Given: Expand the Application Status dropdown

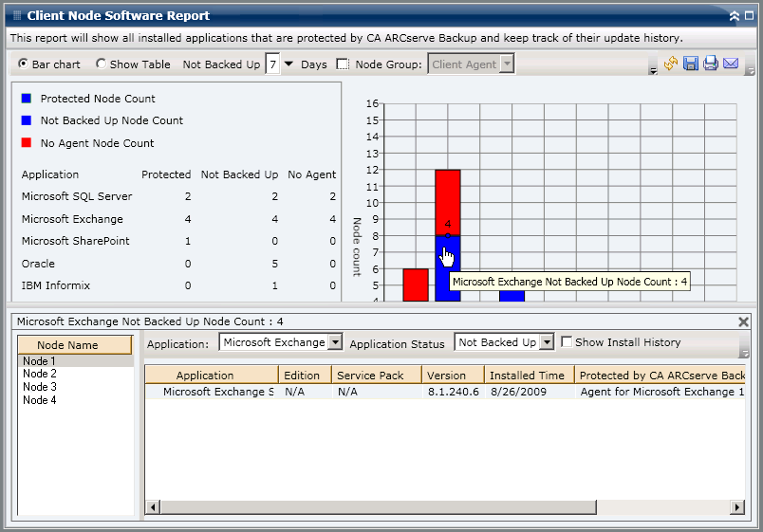Looking at the screenshot, I should [547, 342].
